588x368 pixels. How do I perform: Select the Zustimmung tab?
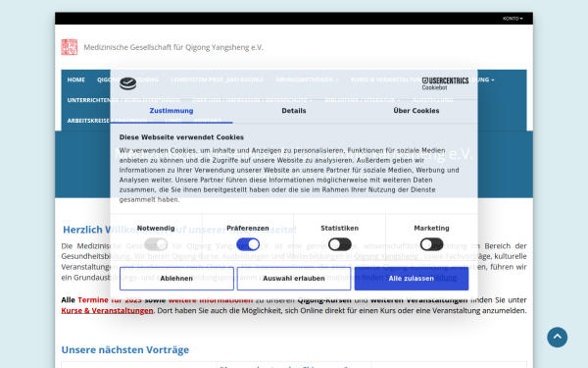point(171,111)
